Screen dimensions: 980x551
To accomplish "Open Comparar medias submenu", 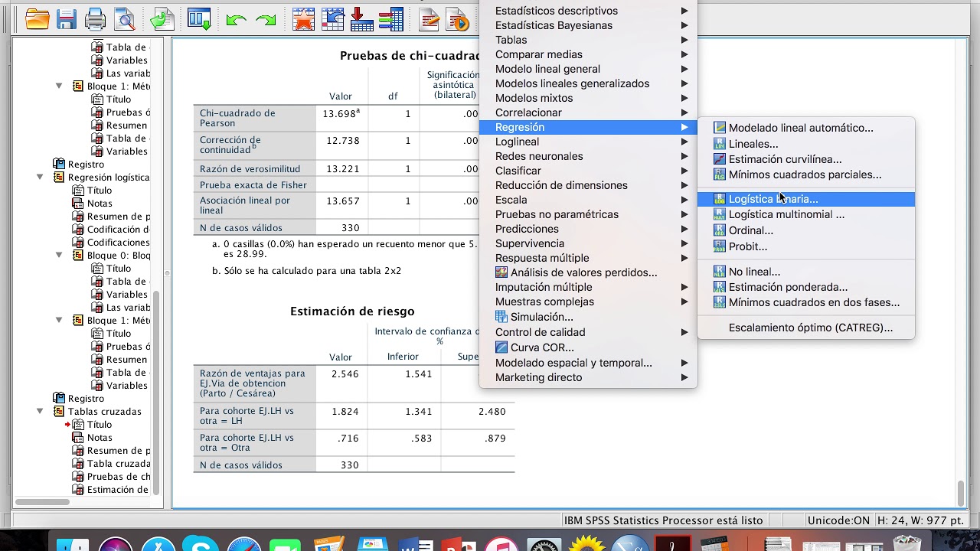I will pyautogui.click(x=588, y=54).
